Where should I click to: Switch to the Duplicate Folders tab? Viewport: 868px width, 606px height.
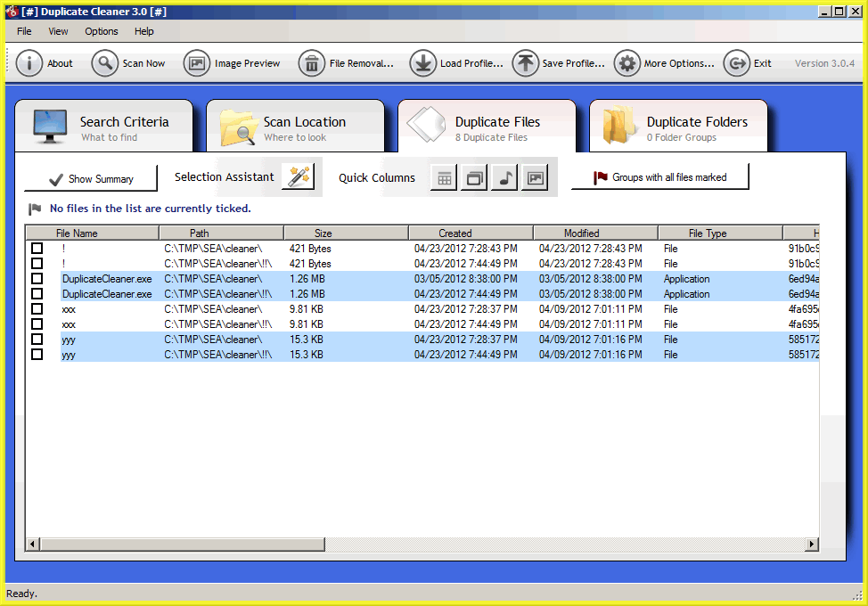tap(677, 127)
